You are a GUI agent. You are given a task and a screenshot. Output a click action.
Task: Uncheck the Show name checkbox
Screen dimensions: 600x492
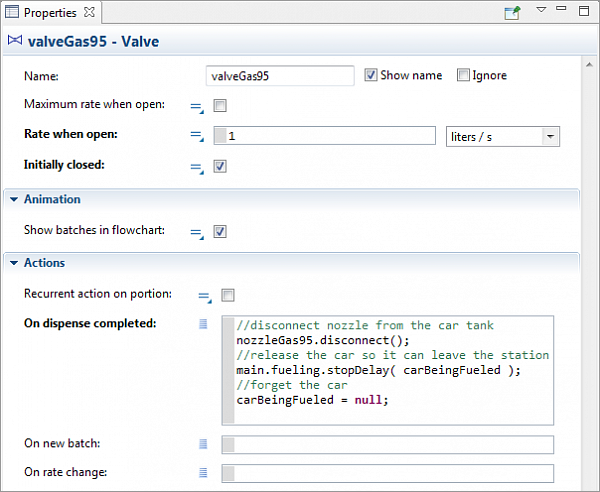pos(371,75)
